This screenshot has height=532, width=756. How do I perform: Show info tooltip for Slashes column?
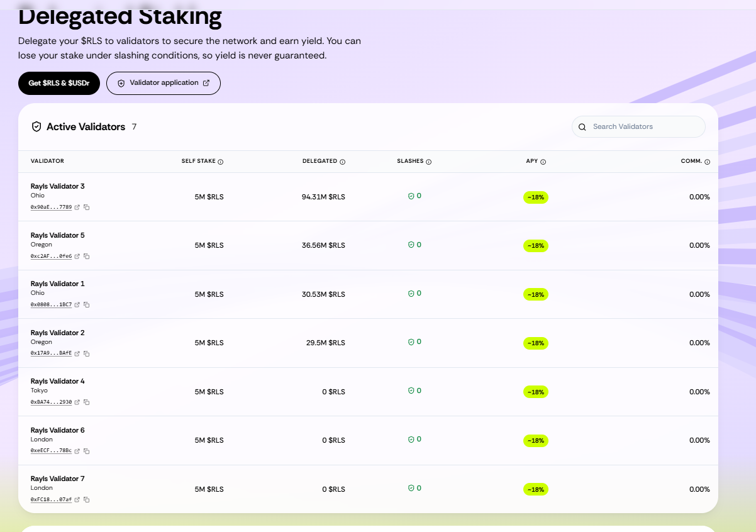429,162
